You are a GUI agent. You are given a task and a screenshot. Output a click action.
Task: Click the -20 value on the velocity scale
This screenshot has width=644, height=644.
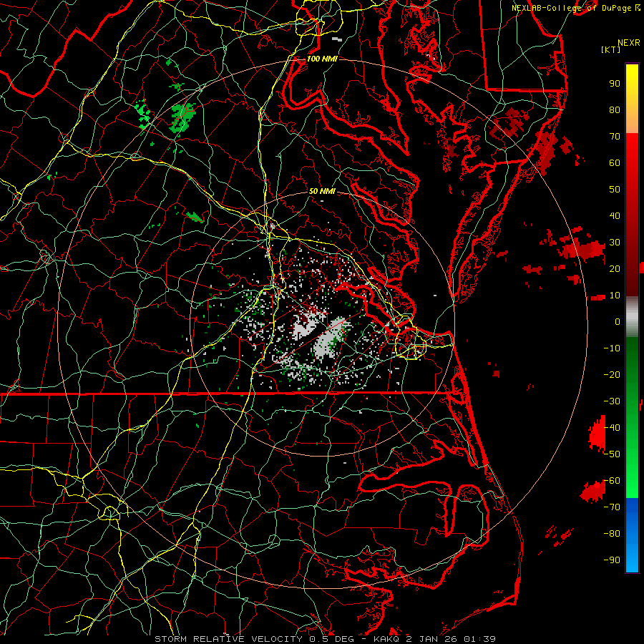612,375
